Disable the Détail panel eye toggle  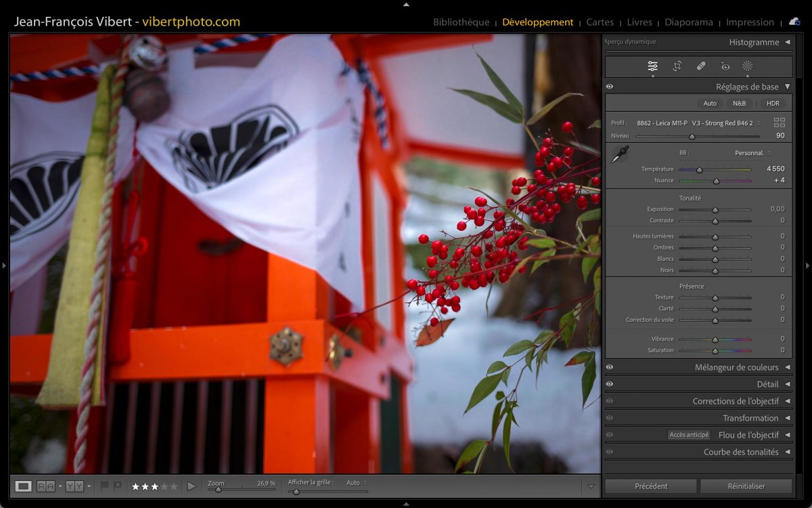point(610,384)
